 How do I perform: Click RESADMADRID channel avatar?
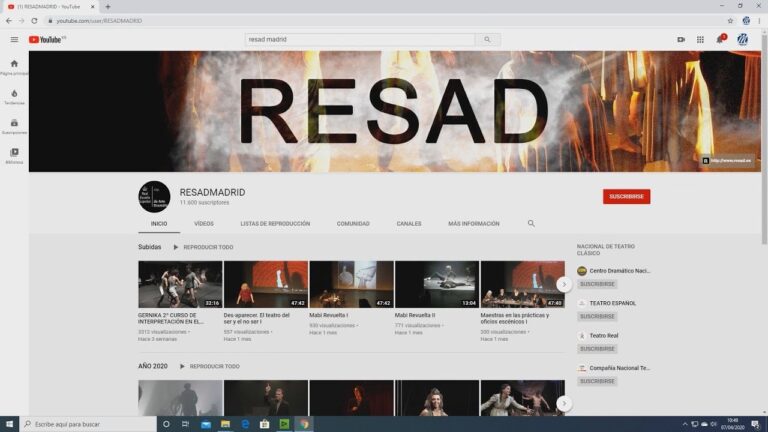(x=154, y=197)
